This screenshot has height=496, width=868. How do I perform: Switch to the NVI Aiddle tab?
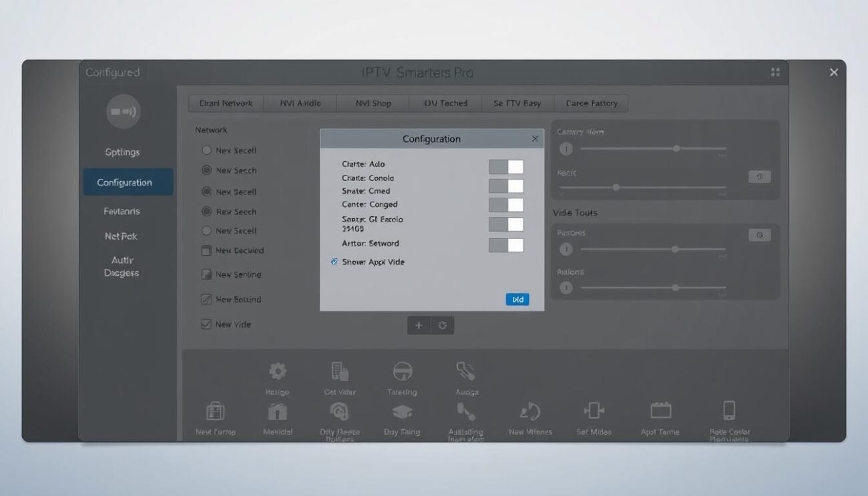300,103
